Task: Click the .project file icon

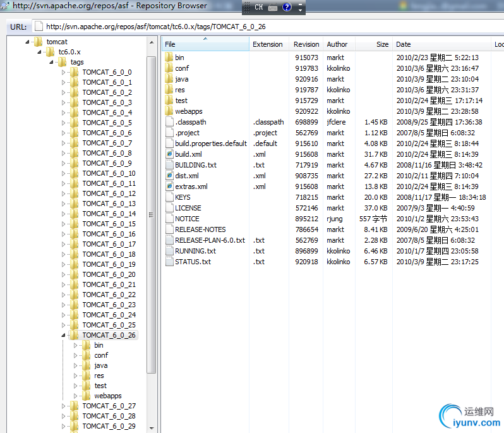Action: point(169,133)
